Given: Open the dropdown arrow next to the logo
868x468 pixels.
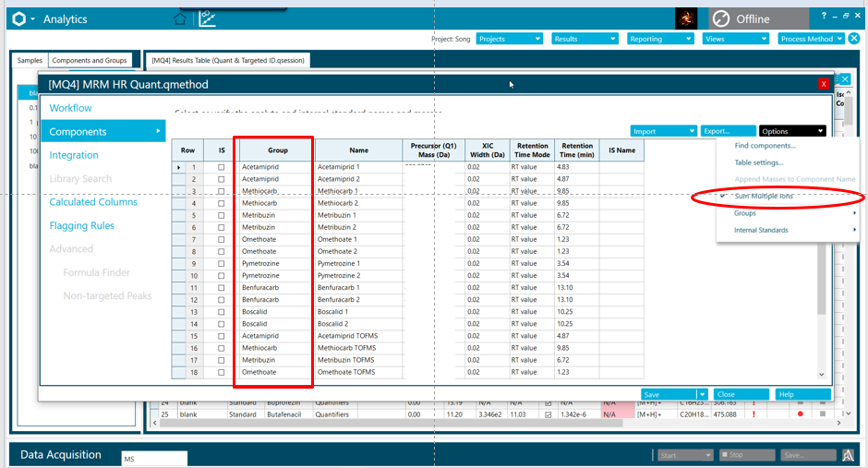Looking at the screenshot, I should pyautogui.click(x=32, y=18).
